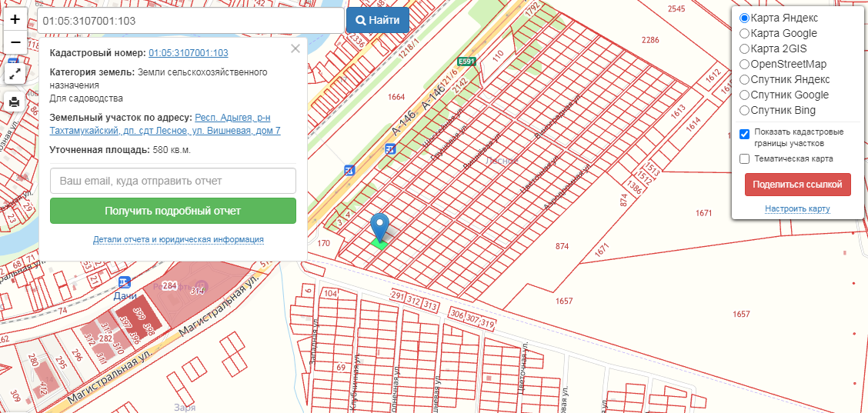
Task: Click the search button Найти
Action: pyautogui.click(x=378, y=21)
